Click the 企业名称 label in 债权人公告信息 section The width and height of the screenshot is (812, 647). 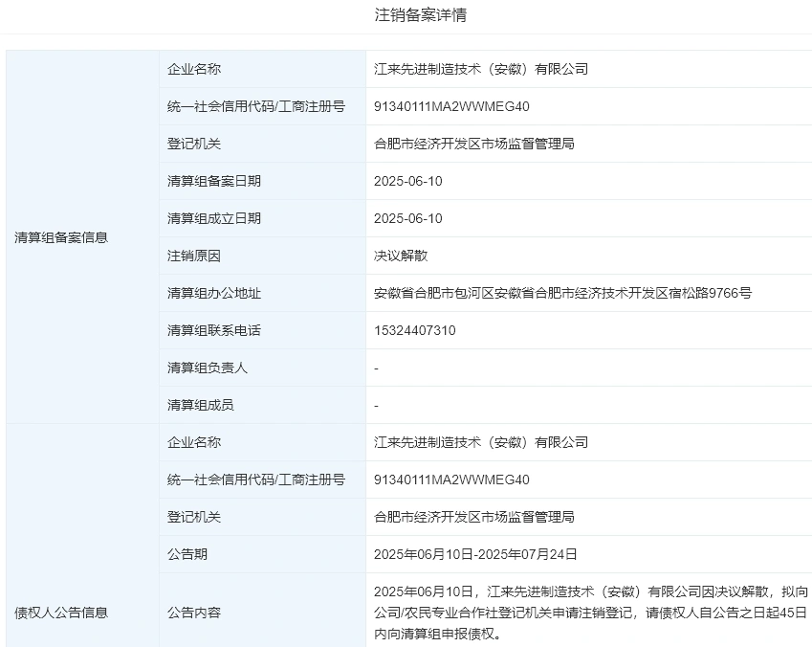coord(194,442)
